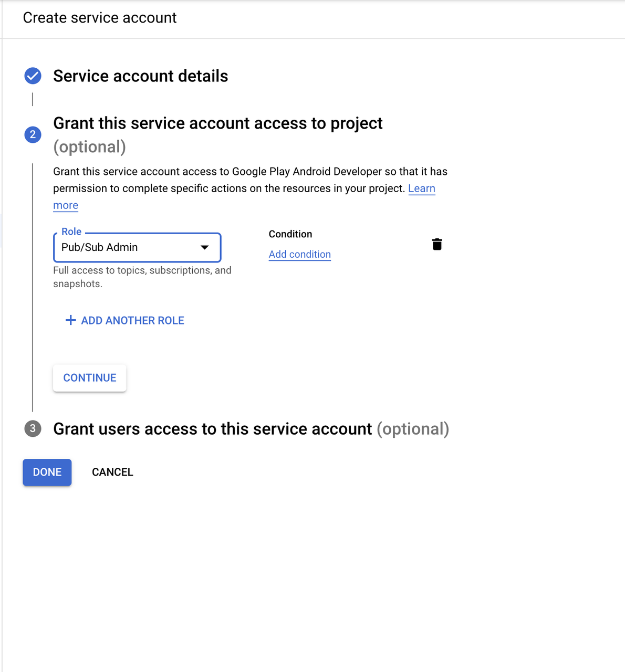Click the Role field label

(71, 232)
